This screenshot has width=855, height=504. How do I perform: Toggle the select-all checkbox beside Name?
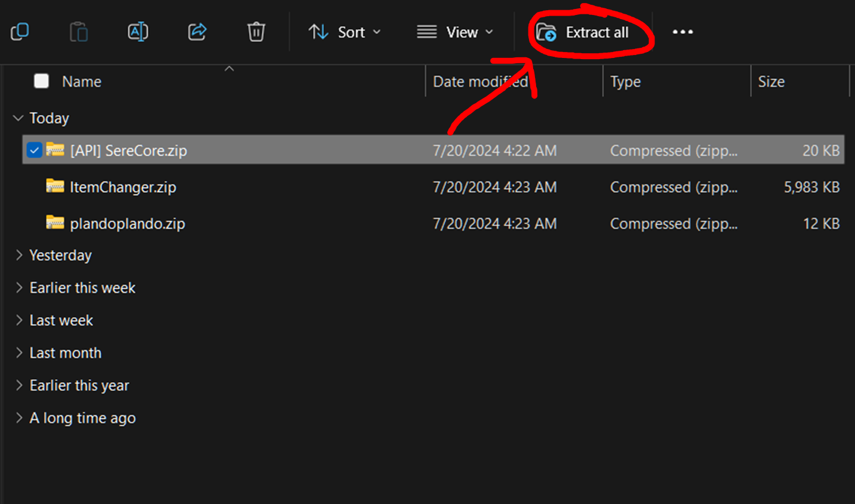41,81
